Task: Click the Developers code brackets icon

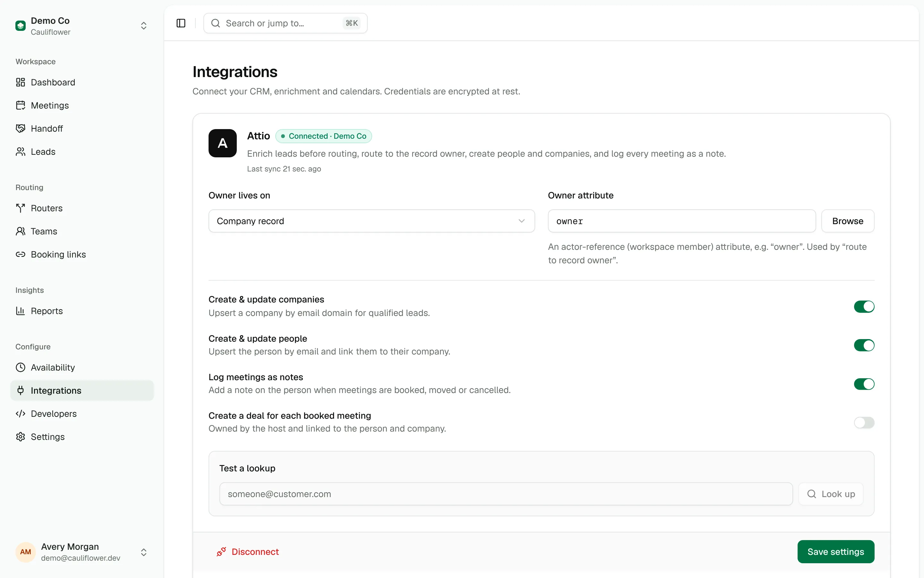Action: [x=21, y=414]
